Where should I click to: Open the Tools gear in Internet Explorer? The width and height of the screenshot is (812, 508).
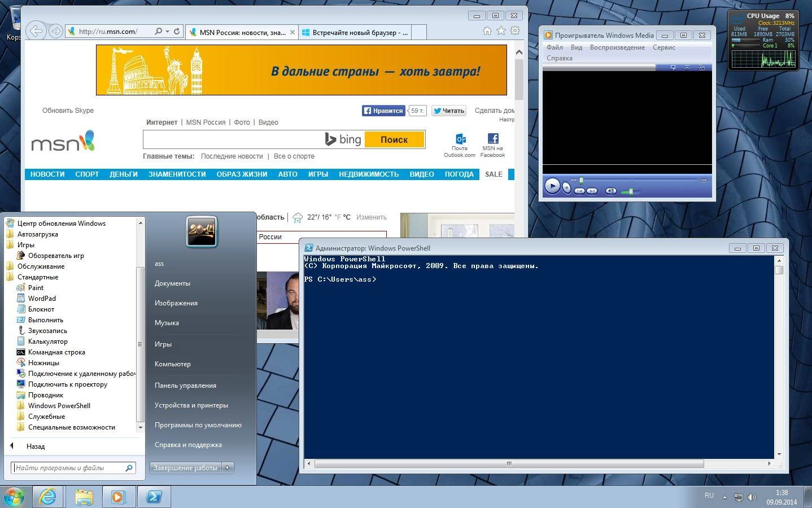point(515,31)
